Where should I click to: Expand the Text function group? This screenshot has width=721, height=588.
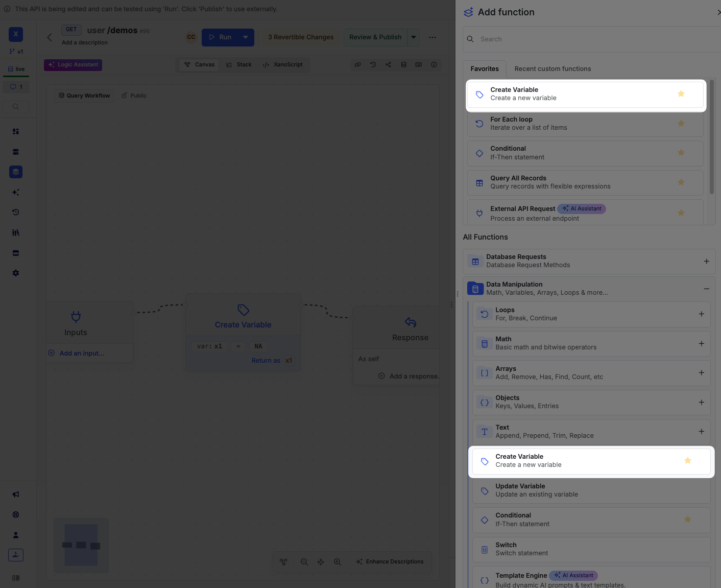pyautogui.click(x=701, y=432)
